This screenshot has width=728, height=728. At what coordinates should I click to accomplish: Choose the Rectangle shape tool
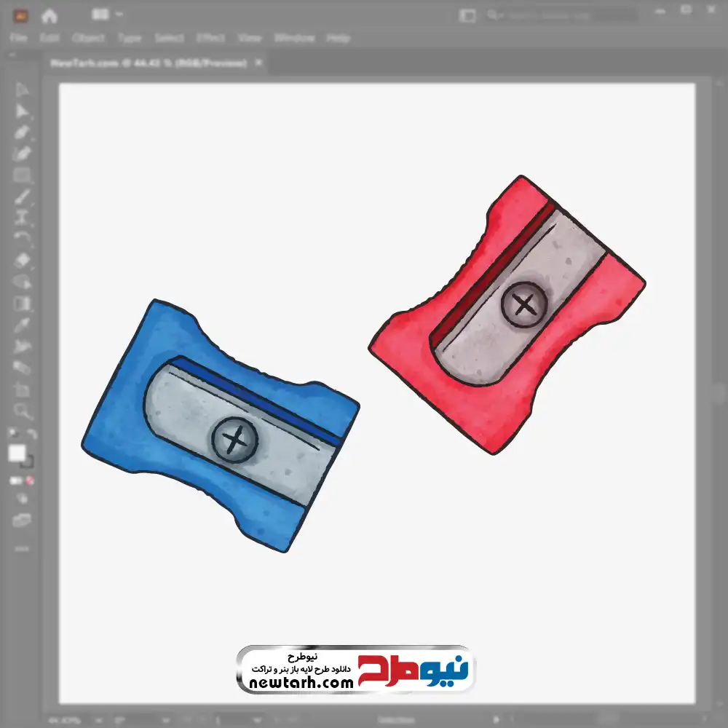pos(23,175)
